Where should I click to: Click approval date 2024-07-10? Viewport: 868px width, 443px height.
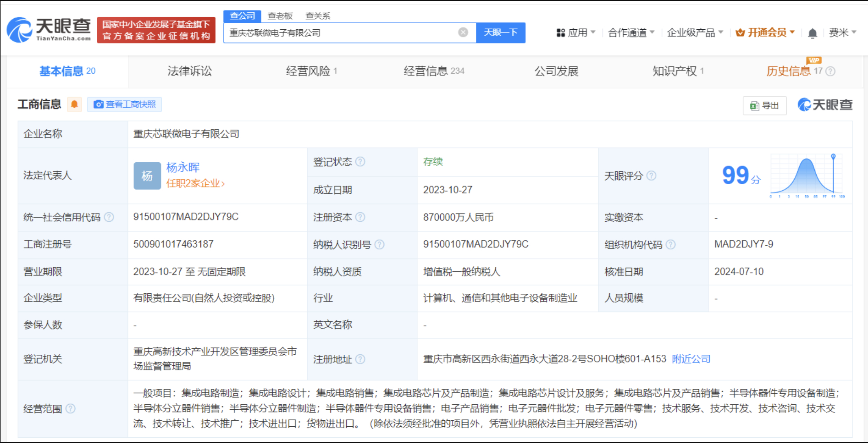pyautogui.click(x=739, y=271)
